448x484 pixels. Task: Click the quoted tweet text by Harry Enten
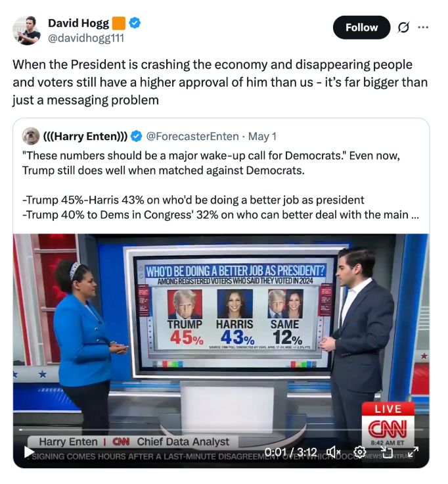pyautogui.click(x=221, y=185)
